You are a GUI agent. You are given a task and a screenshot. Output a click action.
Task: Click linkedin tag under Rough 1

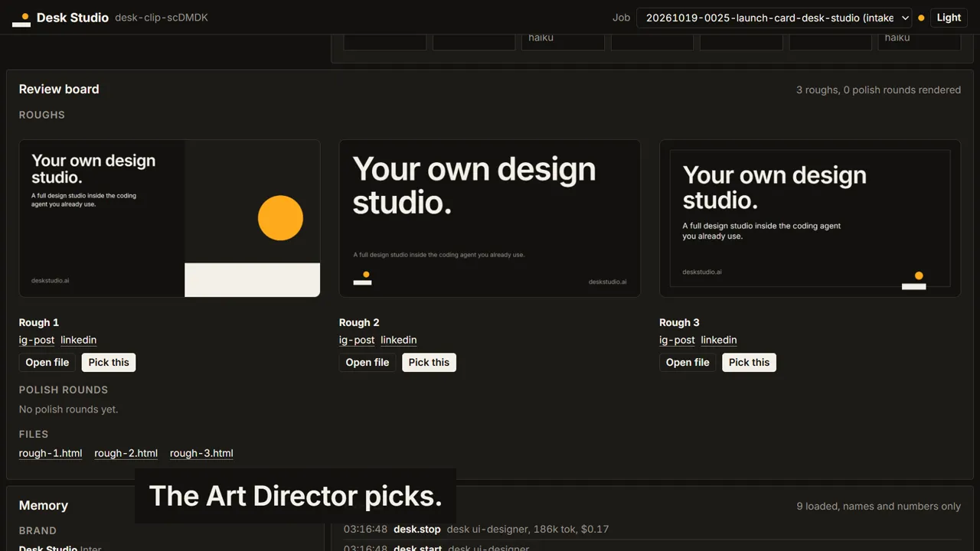tap(79, 340)
